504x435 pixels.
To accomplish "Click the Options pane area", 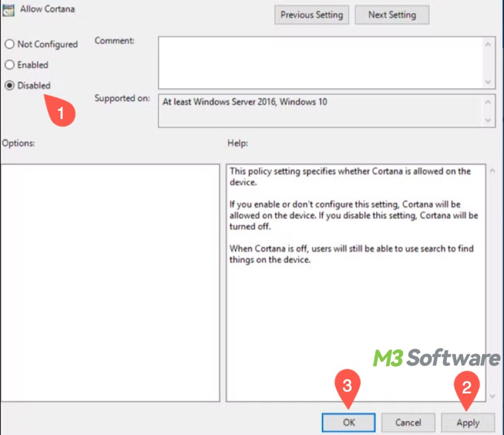I will coord(110,283).
